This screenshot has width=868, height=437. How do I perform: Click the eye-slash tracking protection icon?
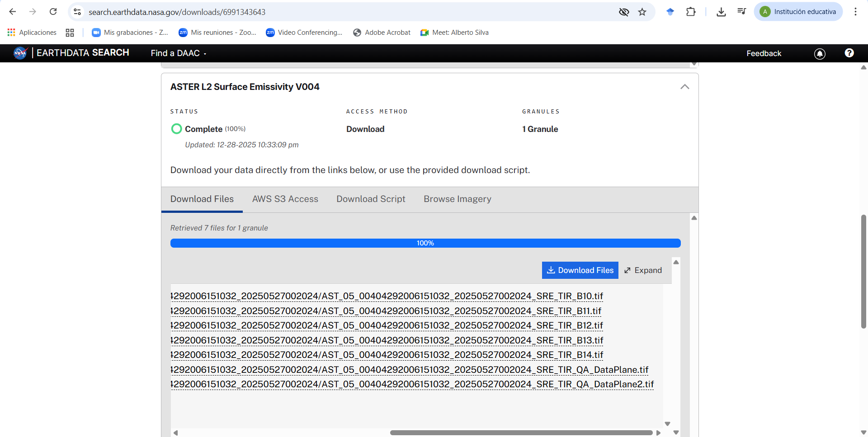[624, 12]
